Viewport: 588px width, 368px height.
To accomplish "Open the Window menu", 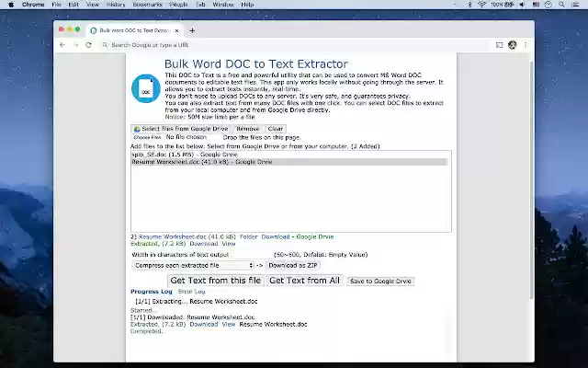I will pyautogui.click(x=223, y=5).
